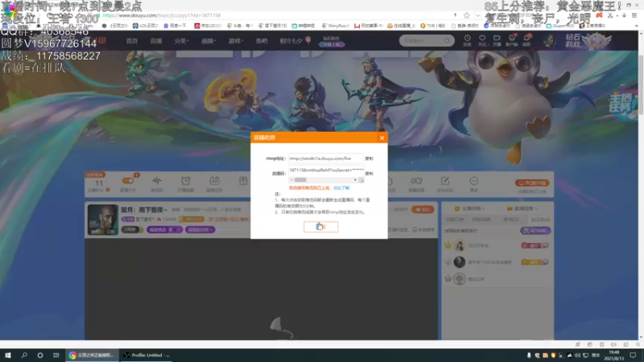
Task: Open the Windows Start menu
Action: (8, 356)
